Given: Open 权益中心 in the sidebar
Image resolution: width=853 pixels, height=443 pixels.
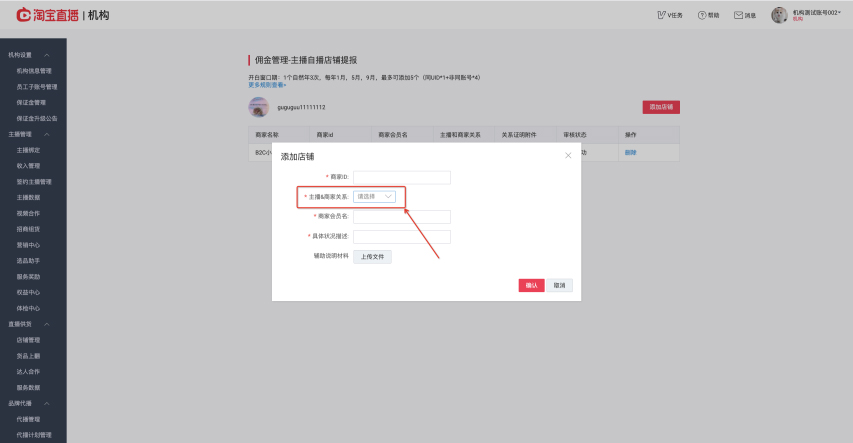Looking at the screenshot, I should (28, 292).
